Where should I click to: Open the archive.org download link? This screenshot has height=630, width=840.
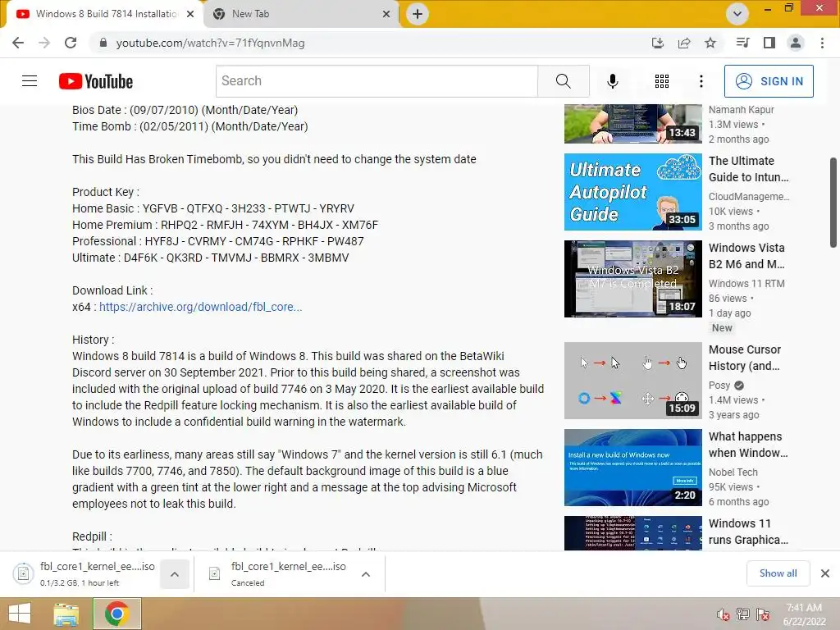click(200, 307)
